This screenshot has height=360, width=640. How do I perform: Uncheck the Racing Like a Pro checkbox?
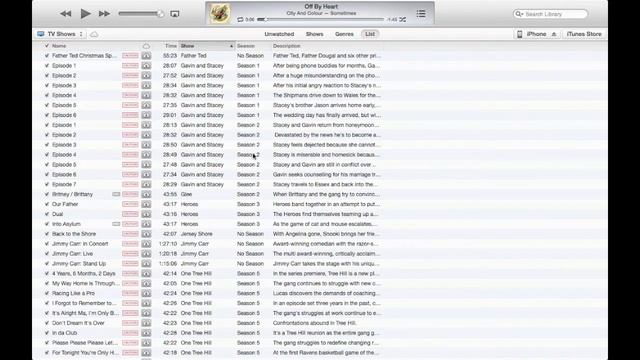[x=47, y=293]
